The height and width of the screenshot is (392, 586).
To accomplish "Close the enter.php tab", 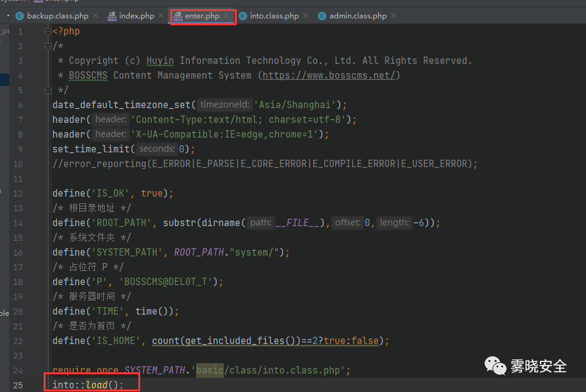I will click(x=226, y=16).
